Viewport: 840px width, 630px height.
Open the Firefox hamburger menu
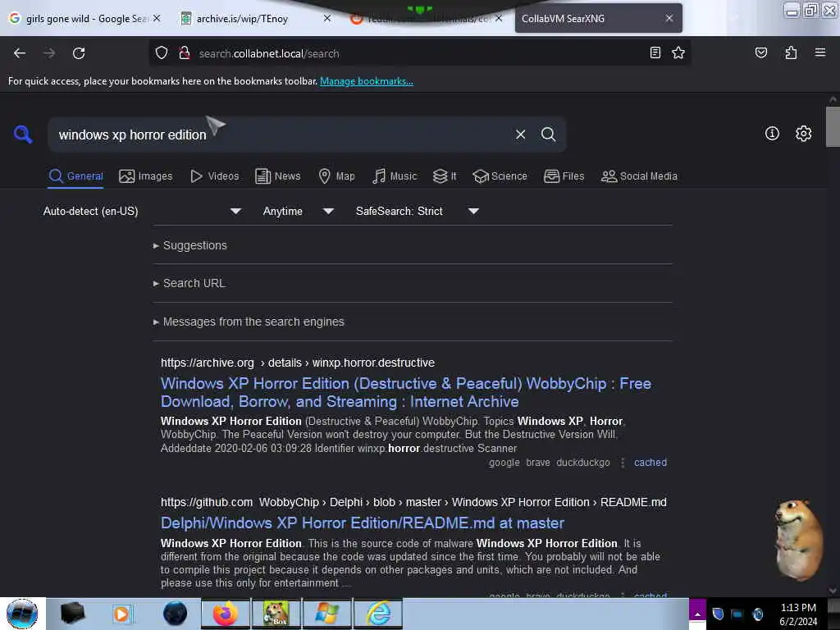819,52
